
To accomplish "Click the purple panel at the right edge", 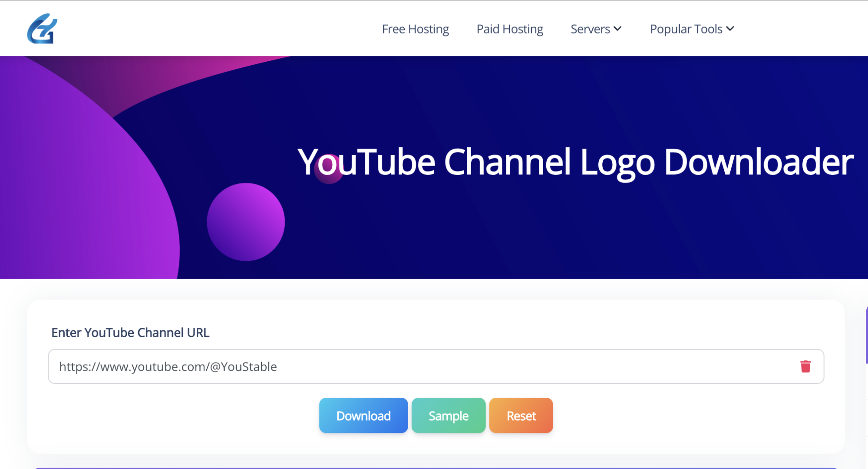I will click(865, 330).
